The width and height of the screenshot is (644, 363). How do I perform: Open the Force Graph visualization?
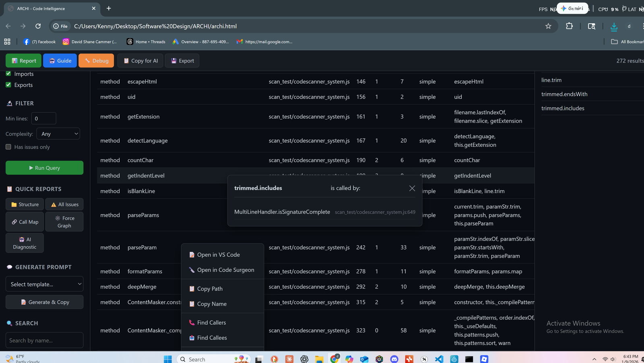tap(64, 221)
